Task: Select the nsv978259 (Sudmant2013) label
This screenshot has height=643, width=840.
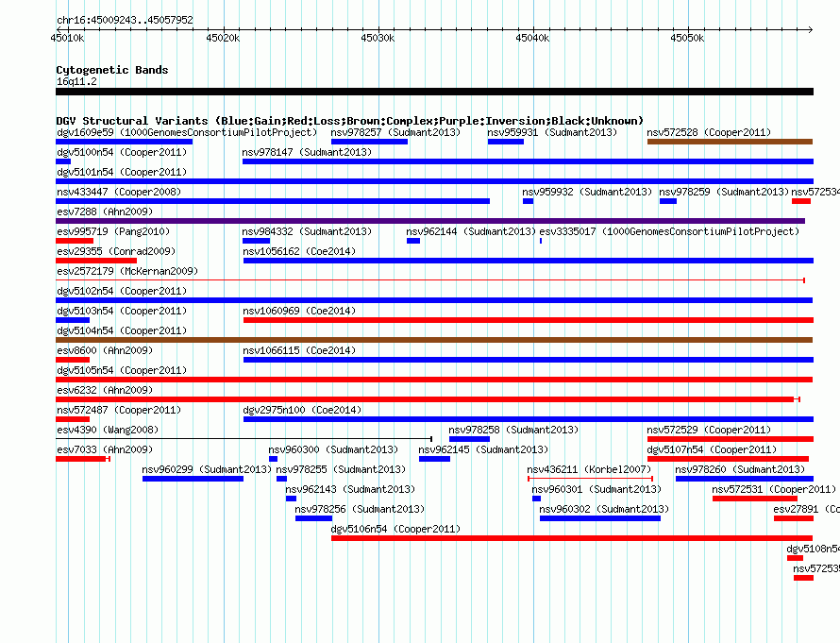Action: pos(724,192)
